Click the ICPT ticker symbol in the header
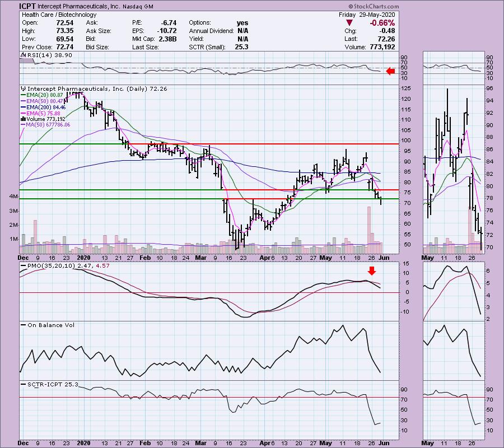This screenshot has width=504, height=448. point(27,6)
